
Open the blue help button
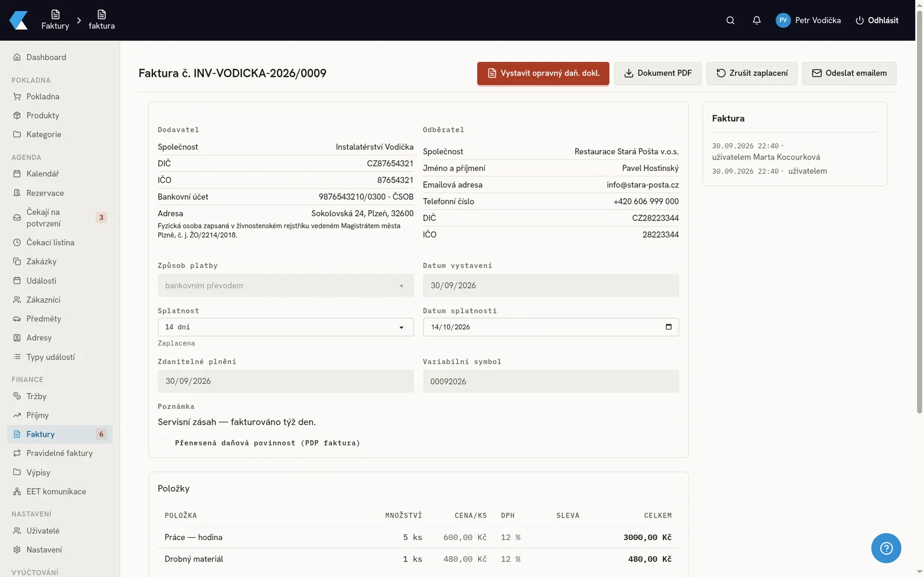point(886,548)
